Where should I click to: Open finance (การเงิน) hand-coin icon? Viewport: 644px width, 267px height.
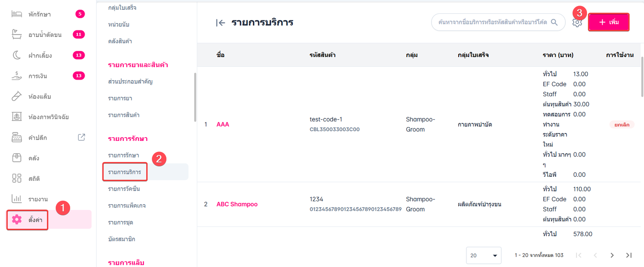[x=17, y=76]
